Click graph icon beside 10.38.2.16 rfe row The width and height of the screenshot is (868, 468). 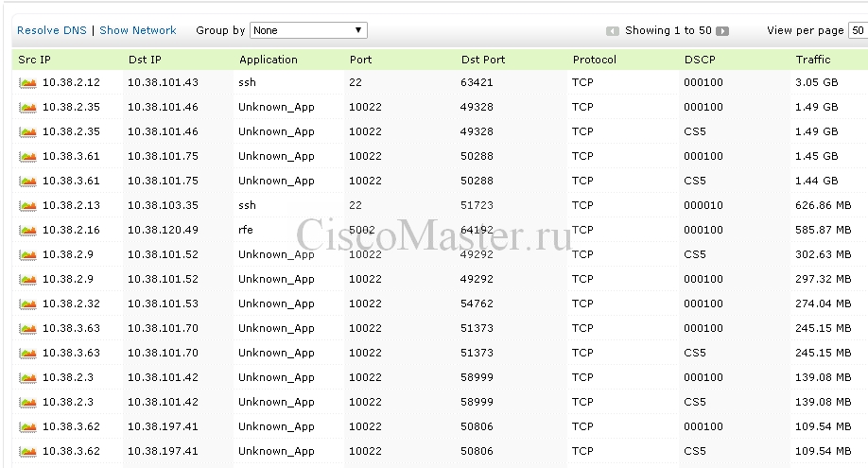coord(27,231)
